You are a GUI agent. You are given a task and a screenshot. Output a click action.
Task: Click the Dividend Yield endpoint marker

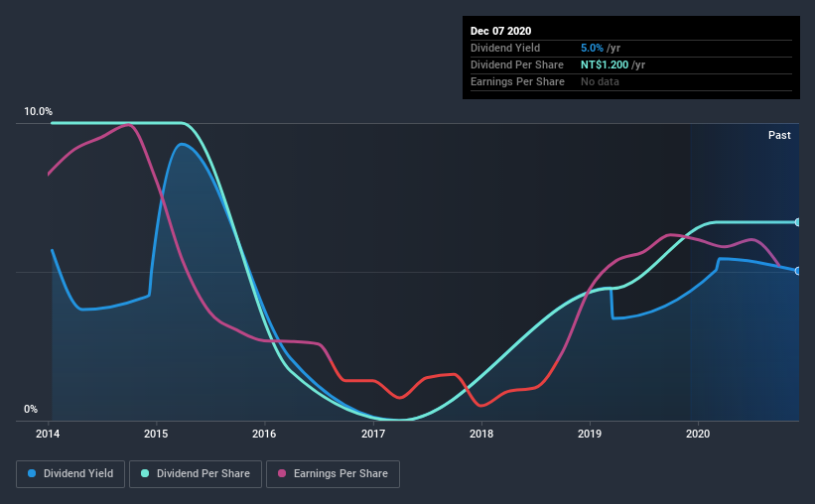(798, 271)
